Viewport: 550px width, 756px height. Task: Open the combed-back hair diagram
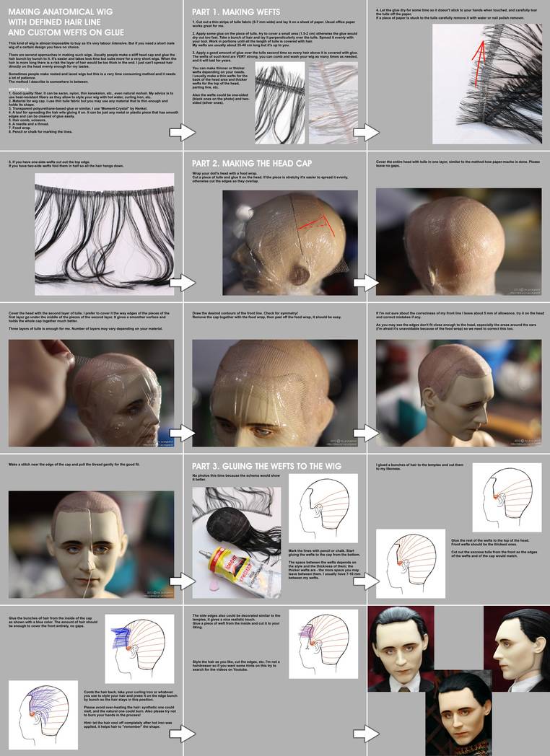coord(43,715)
